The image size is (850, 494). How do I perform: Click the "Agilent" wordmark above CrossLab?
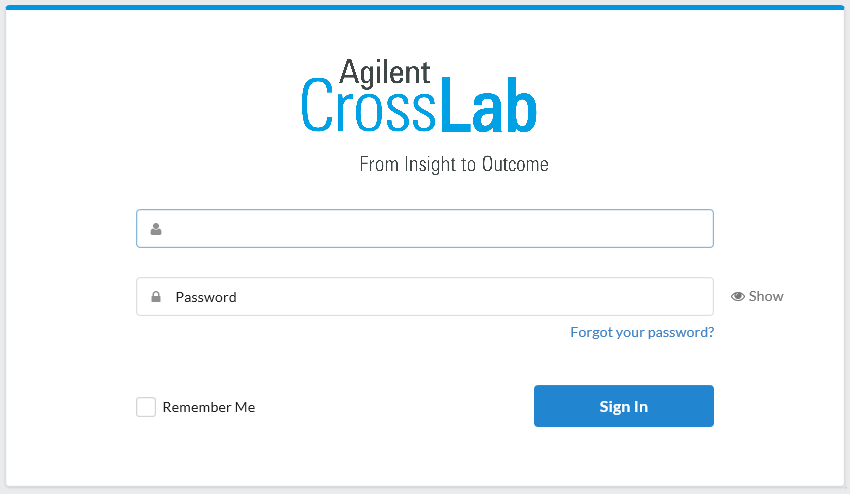coord(385,71)
